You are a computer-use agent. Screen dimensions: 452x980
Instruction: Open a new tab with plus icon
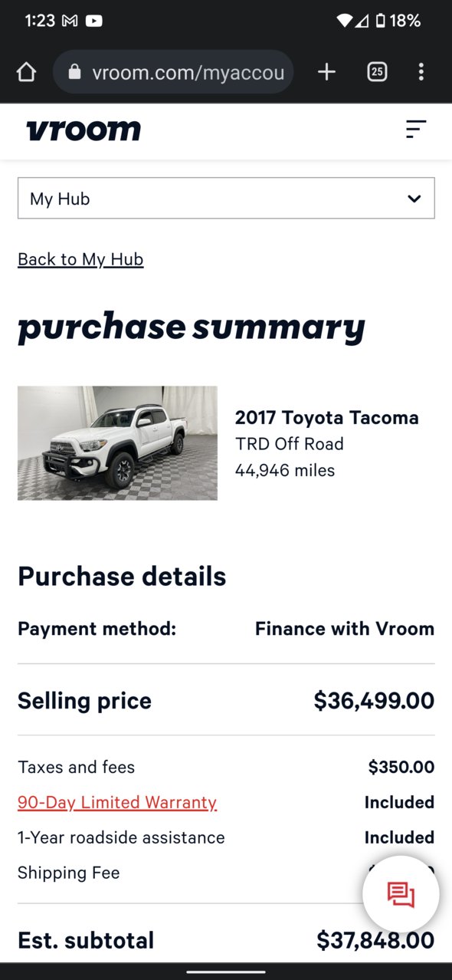327,72
